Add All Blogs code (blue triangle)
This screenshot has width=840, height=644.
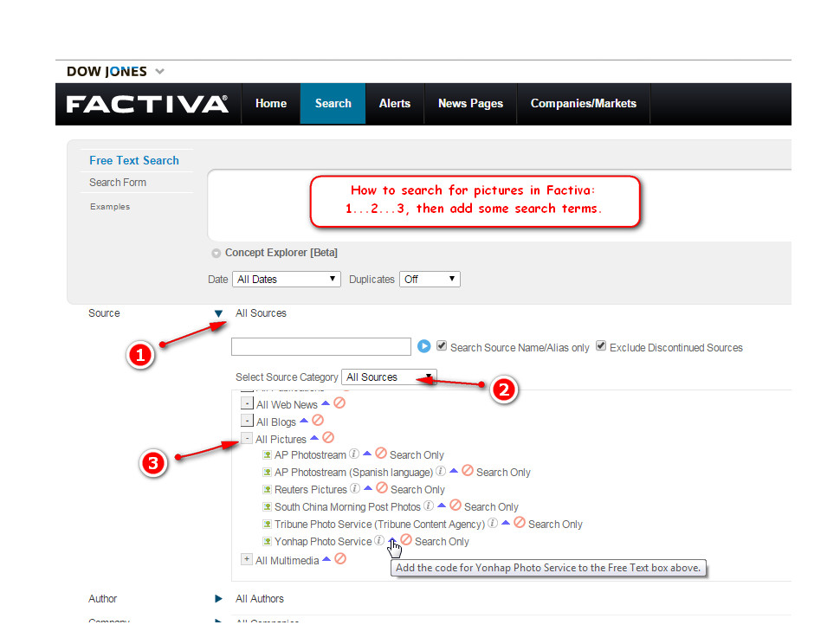point(304,420)
